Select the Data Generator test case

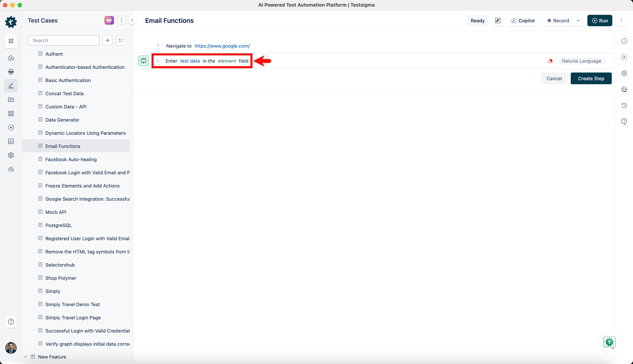(62, 120)
